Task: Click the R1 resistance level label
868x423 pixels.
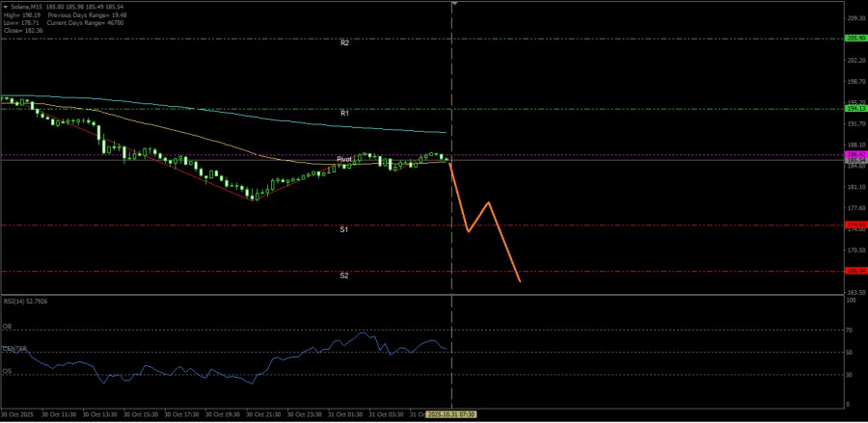Action: (x=344, y=113)
